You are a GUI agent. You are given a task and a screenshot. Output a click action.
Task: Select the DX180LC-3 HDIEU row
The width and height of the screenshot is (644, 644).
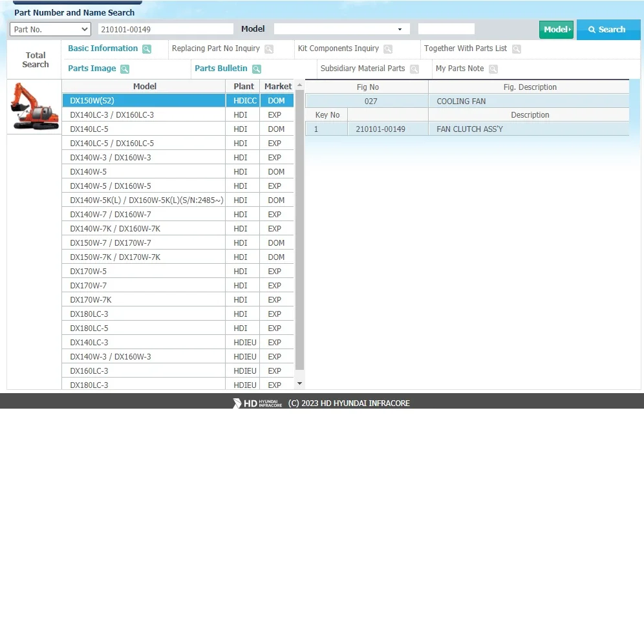pyautogui.click(x=178, y=385)
